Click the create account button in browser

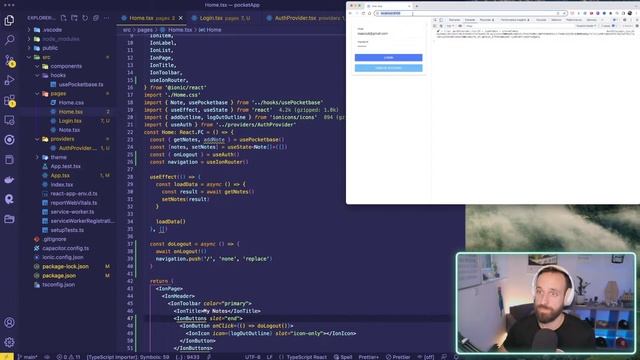pyautogui.click(x=389, y=68)
